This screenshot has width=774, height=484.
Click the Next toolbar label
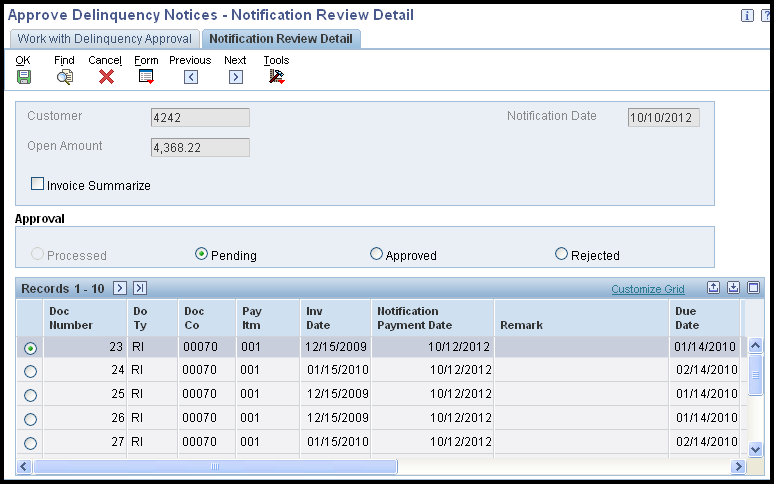pos(235,60)
